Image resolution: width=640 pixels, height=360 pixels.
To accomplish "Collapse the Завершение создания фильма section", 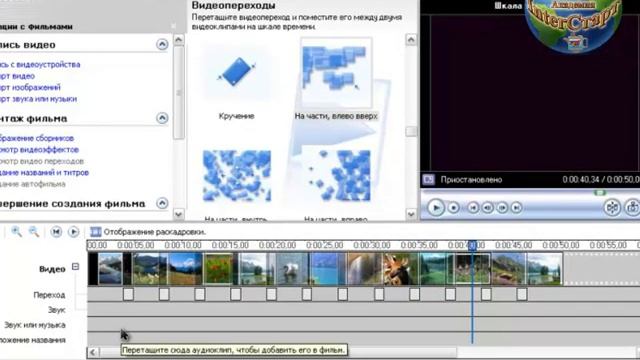I will tap(162, 203).
